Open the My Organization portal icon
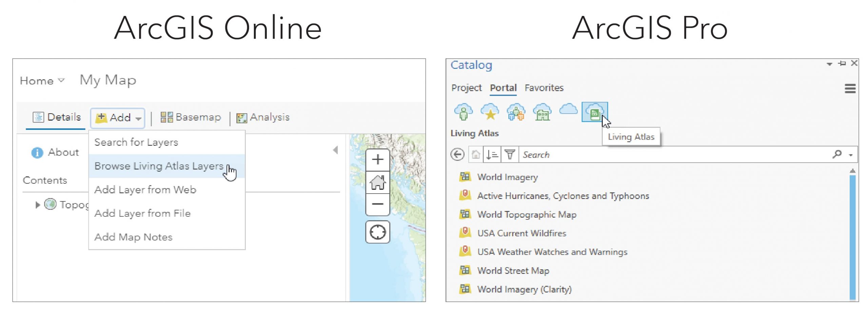This screenshot has width=868, height=315. tap(542, 112)
